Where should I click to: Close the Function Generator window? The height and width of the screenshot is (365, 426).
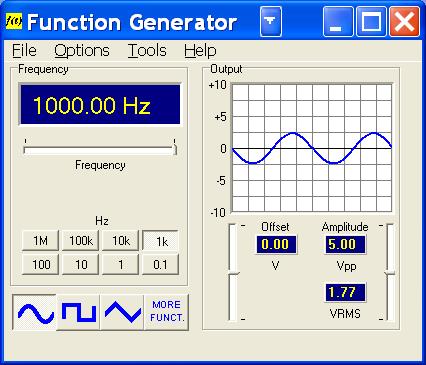point(404,22)
